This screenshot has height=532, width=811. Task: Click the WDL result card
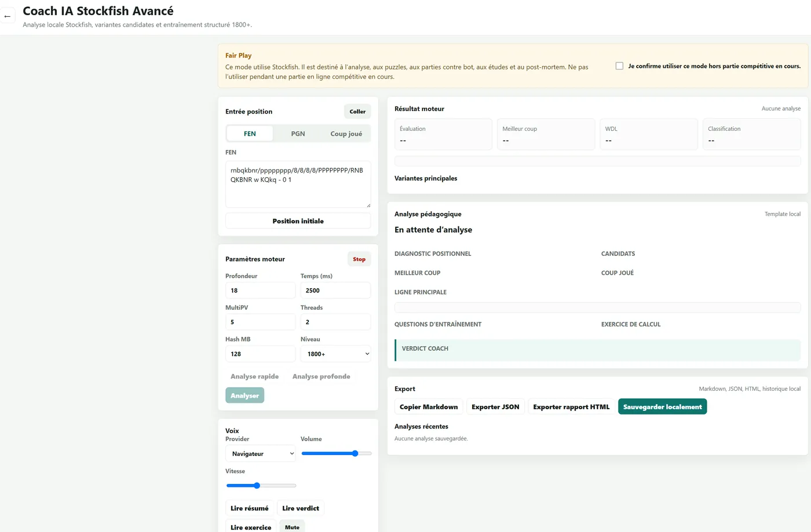point(649,134)
